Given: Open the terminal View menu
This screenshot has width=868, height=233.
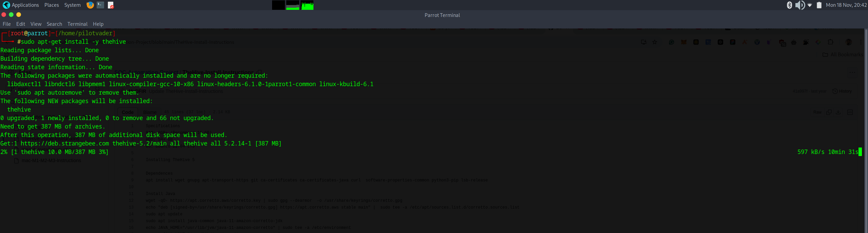Looking at the screenshot, I should click(36, 24).
